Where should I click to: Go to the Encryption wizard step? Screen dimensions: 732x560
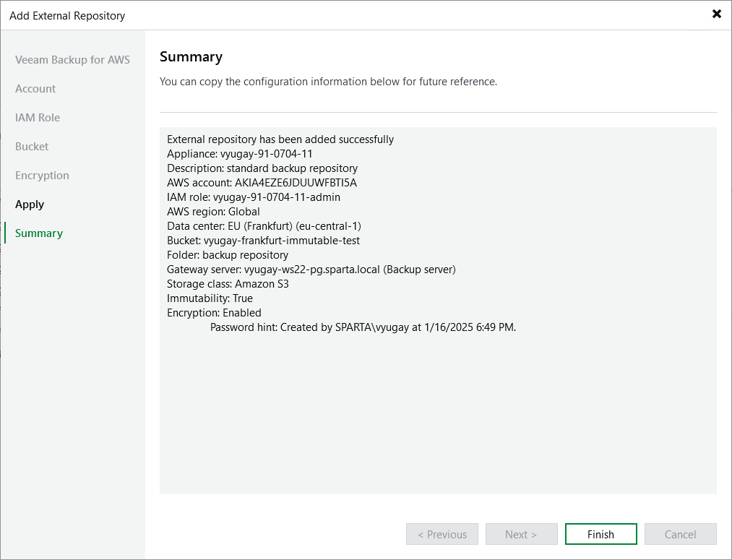pos(42,175)
